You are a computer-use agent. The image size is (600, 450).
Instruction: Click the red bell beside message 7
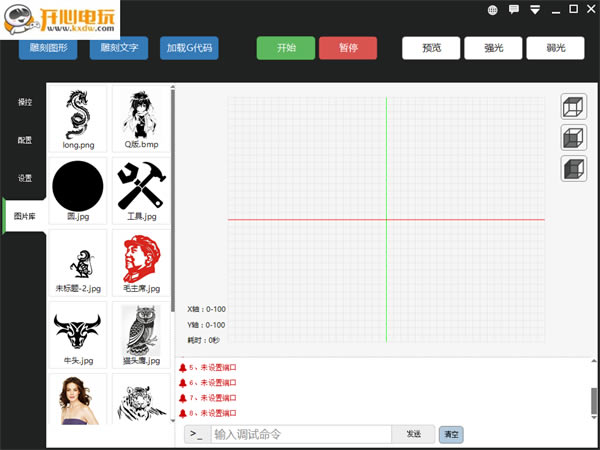click(x=183, y=398)
